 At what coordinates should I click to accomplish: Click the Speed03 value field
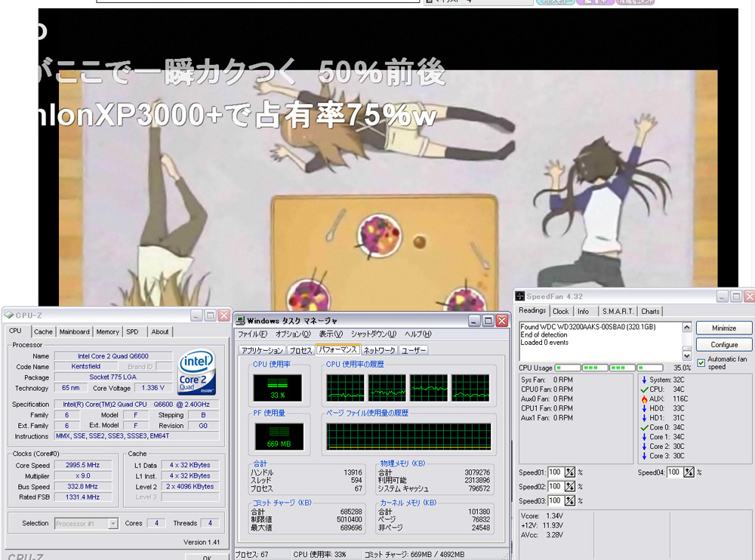(555, 501)
